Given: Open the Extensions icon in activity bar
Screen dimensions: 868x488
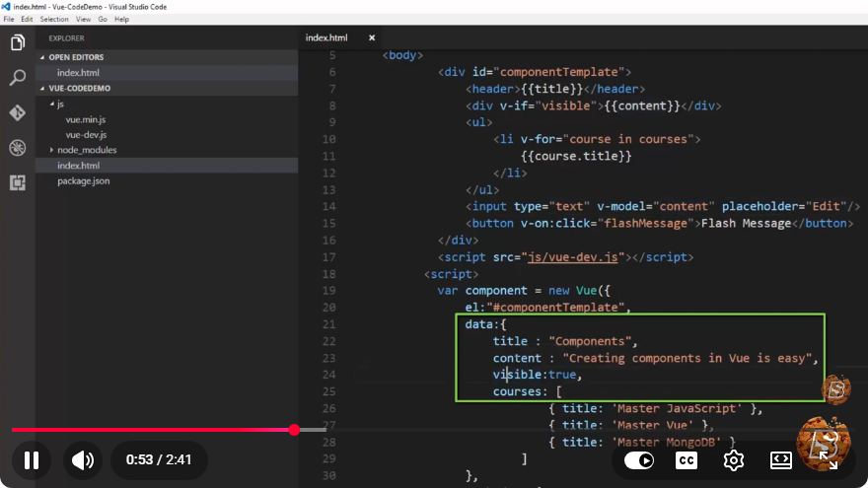Looking at the screenshot, I should click(x=17, y=182).
